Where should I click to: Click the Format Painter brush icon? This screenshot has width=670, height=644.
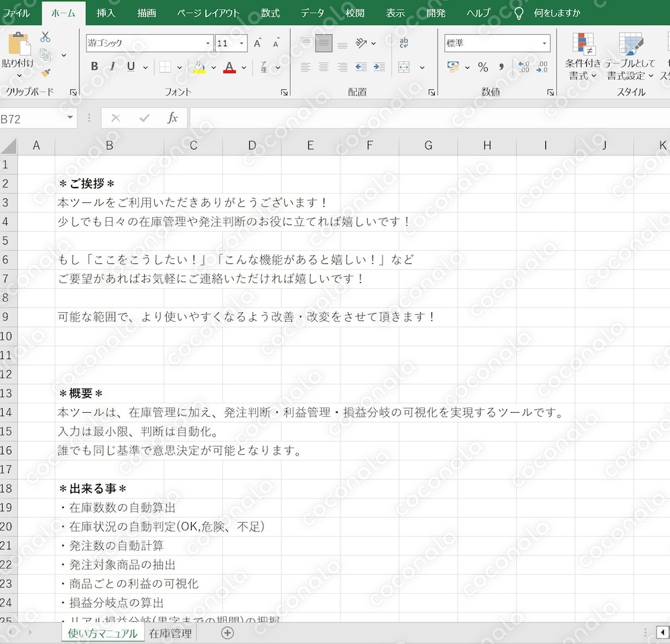(x=46, y=72)
